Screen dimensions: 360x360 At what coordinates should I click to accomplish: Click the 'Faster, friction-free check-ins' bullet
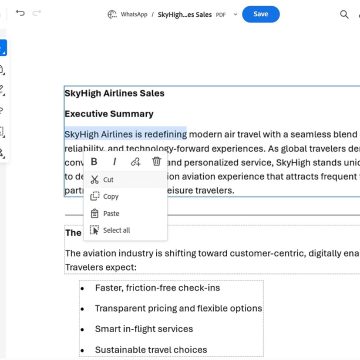click(158, 288)
